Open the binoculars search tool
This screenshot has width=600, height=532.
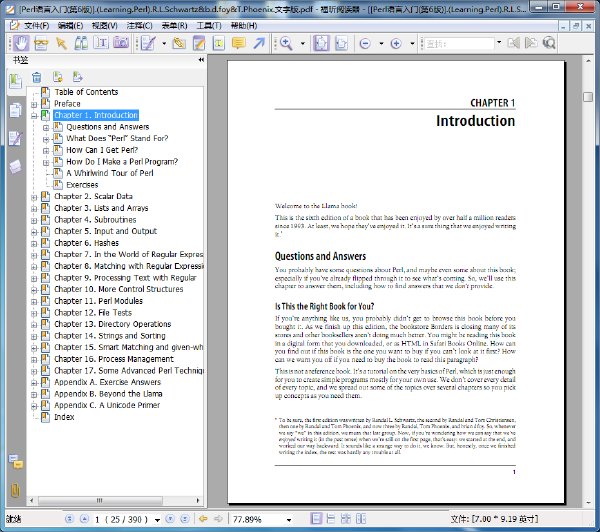81,43
